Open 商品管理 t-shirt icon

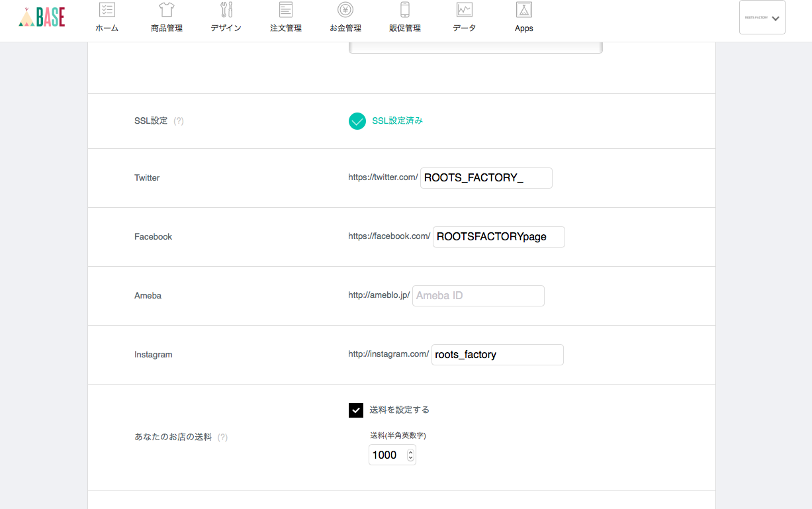(166, 10)
